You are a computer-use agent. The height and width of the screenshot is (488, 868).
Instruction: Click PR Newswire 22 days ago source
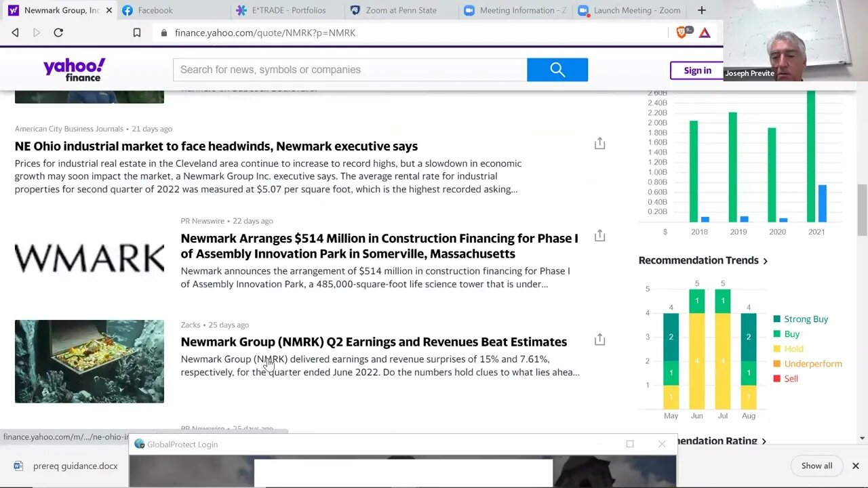(x=226, y=221)
